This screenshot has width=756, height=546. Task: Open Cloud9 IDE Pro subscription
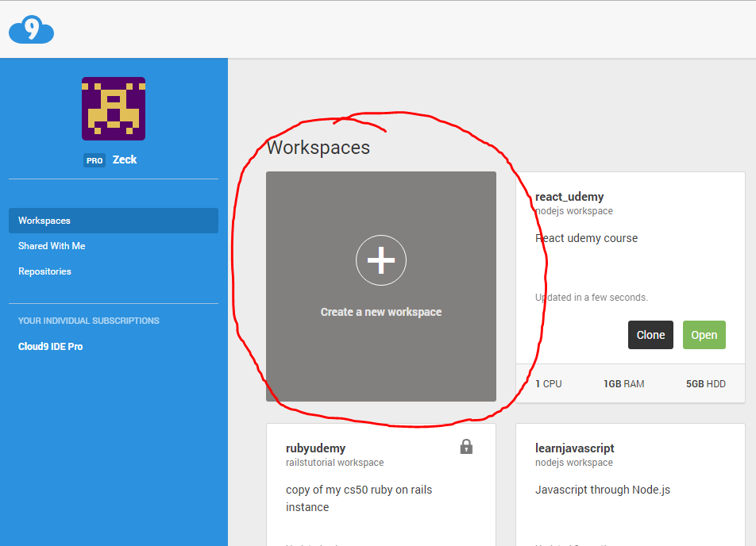coord(51,347)
